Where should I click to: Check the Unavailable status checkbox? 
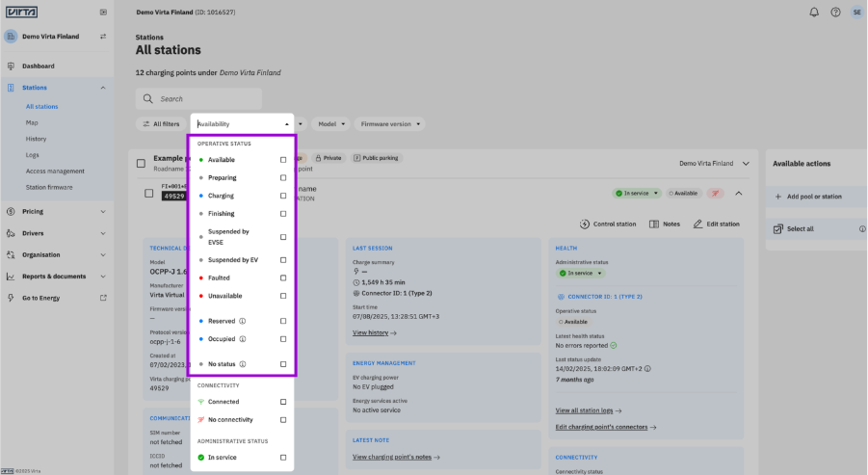coord(283,296)
